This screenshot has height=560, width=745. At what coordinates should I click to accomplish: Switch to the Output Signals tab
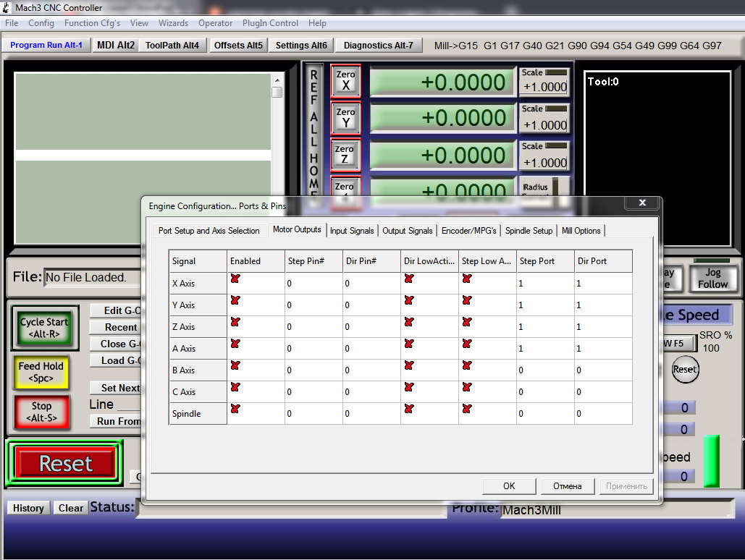coord(408,230)
